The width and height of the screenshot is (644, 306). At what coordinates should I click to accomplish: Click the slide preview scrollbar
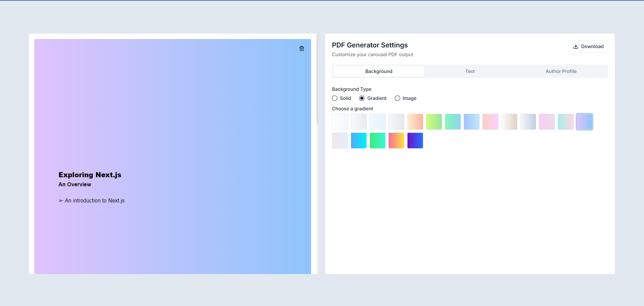point(317,79)
